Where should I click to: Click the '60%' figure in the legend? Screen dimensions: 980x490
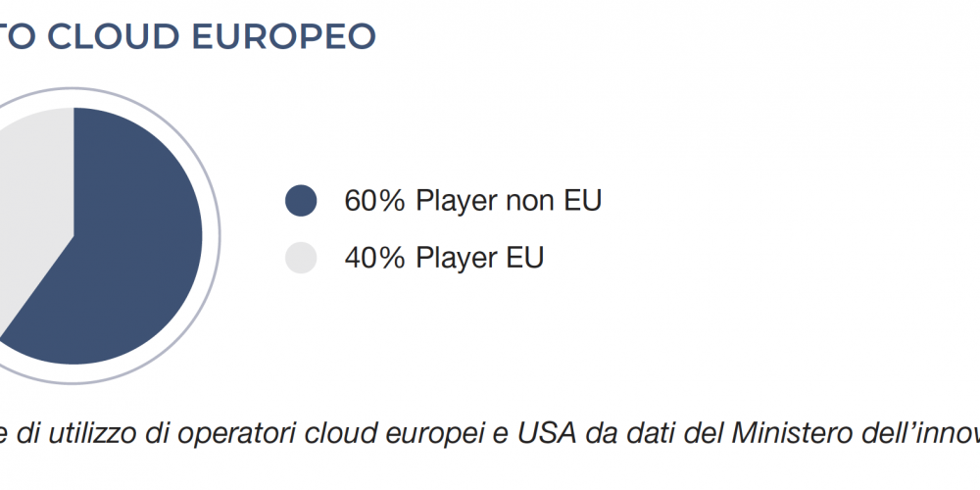(375, 201)
